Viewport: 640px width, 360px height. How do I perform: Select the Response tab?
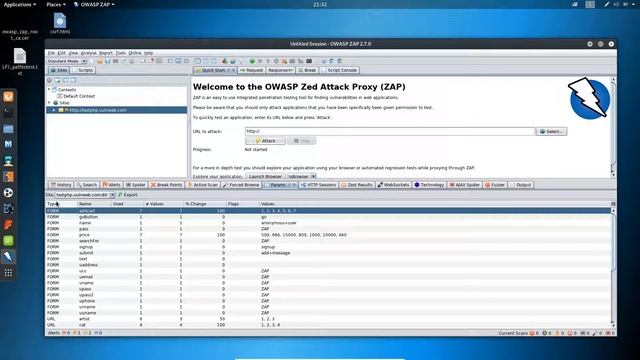[280, 70]
